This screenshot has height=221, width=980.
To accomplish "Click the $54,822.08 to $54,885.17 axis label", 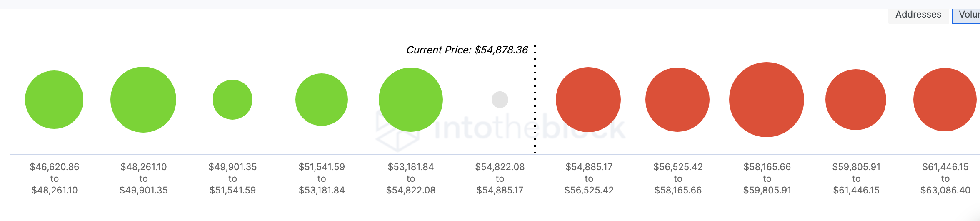I will tap(500, 178).
